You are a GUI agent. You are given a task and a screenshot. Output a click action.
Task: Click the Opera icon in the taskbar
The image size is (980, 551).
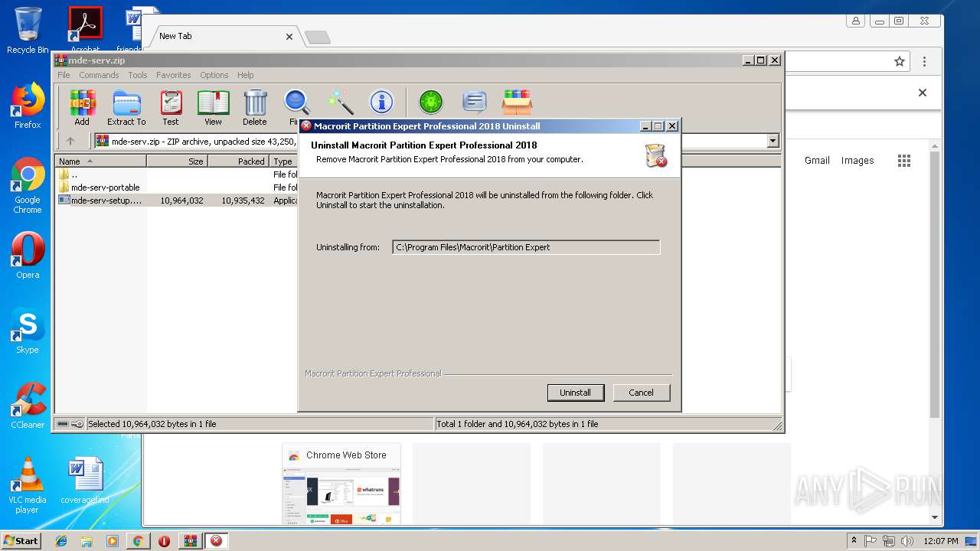[x=164, y=541]
